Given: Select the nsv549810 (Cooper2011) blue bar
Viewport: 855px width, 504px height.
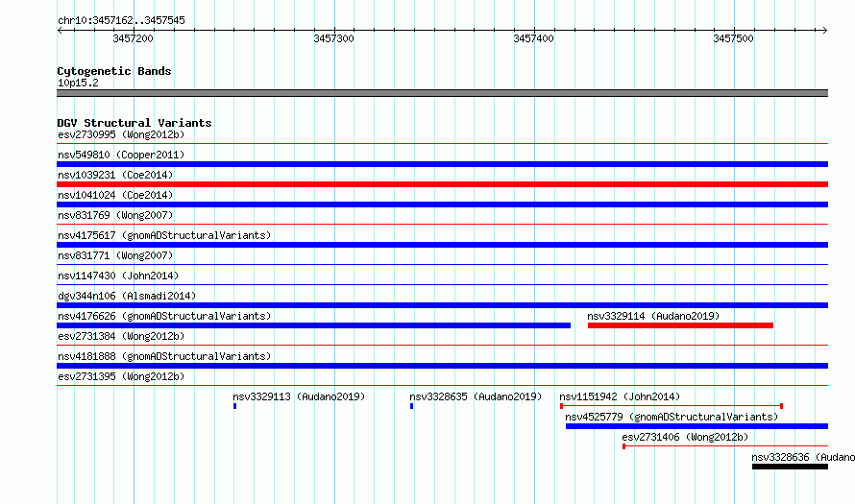Looking at the screenshot, I should pos(442,164).
